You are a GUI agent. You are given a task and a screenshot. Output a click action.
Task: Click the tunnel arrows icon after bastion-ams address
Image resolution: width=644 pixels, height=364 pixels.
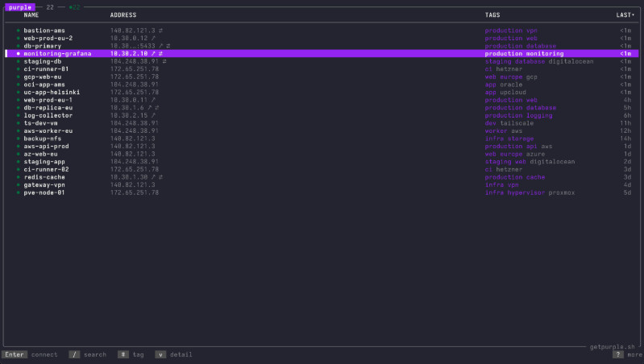pyautogui.click(x=160, y=31)
